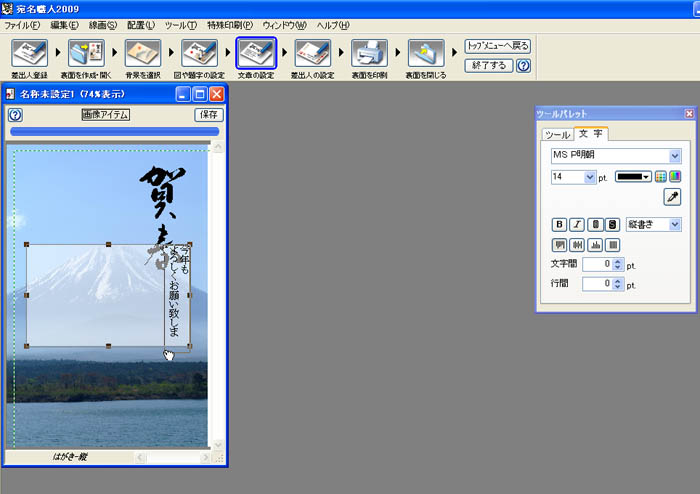This screenshot has width=700, height=494.
Task: Expand the MS P明朝 font dropdown
Action: [675, 156]
